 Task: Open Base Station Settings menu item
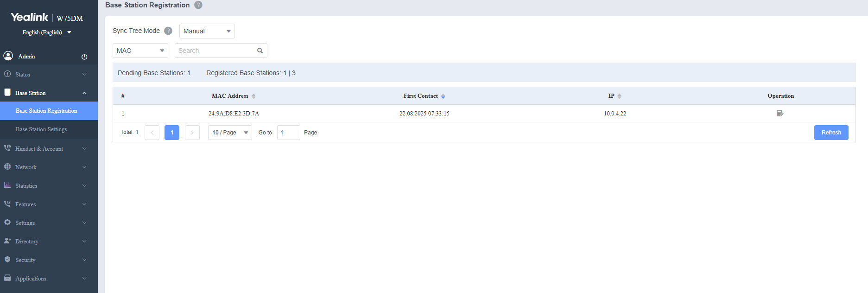point(49,129)
